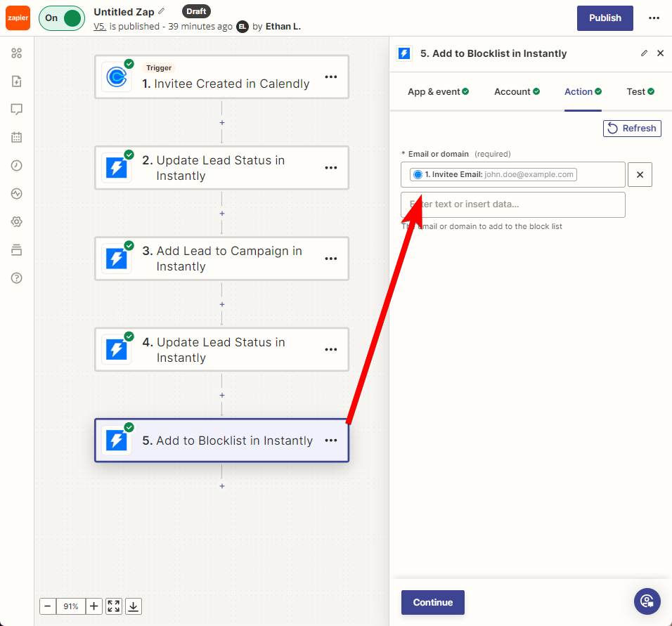Image resolution: width=672 pixels, height=626 pixels.
Task: Rename step using panel pencil icon
Action: tap(644, 53)
